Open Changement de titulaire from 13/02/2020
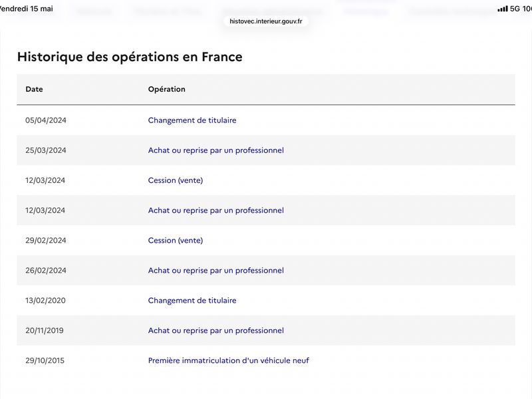Viewport: 532px width, 399px height. coord(192,301)
